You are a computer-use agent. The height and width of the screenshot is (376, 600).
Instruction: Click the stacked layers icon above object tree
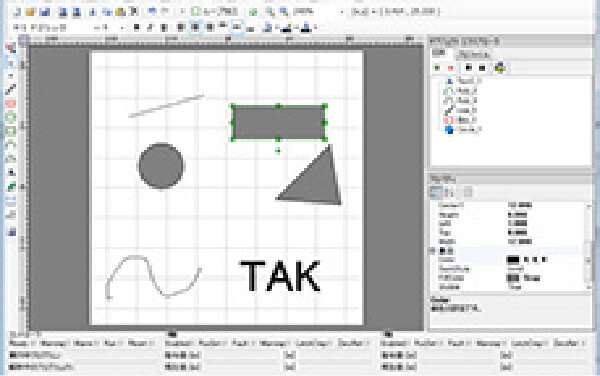[500, 68]
